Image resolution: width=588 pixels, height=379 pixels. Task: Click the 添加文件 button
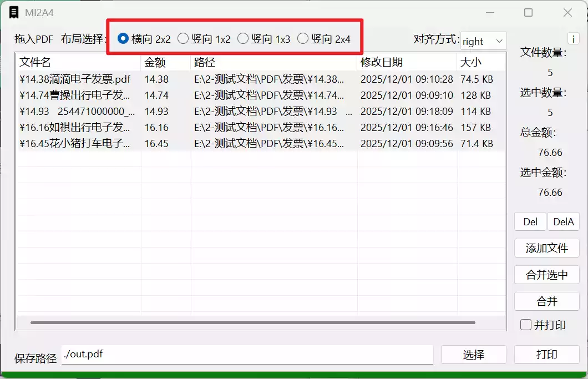pos(546,248)
